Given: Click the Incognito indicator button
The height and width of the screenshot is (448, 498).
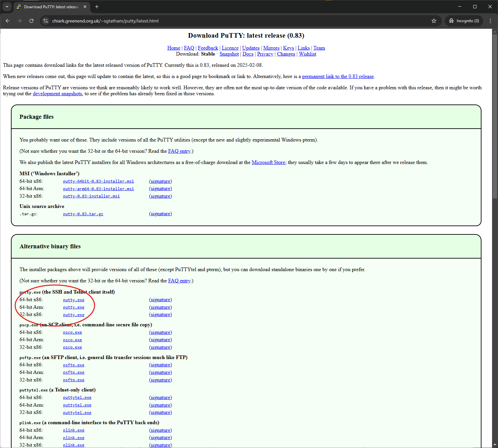Looking at the screenshot, I should (464, 21).
